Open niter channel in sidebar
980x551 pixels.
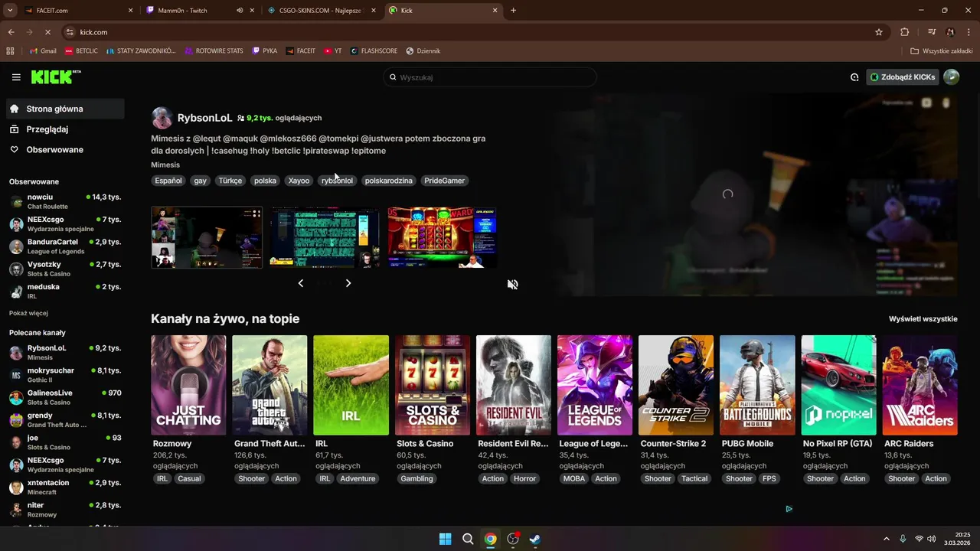[x=65, y=510]
